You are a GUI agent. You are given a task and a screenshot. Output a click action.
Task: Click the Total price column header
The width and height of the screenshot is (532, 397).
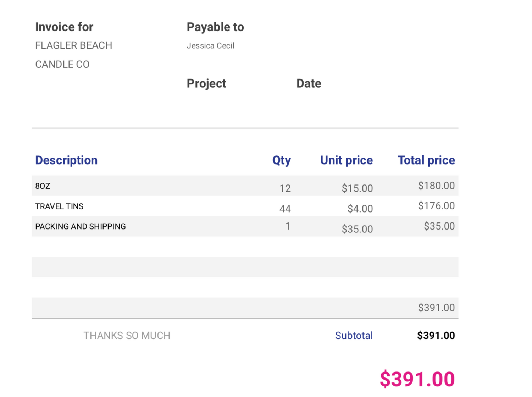426,160
